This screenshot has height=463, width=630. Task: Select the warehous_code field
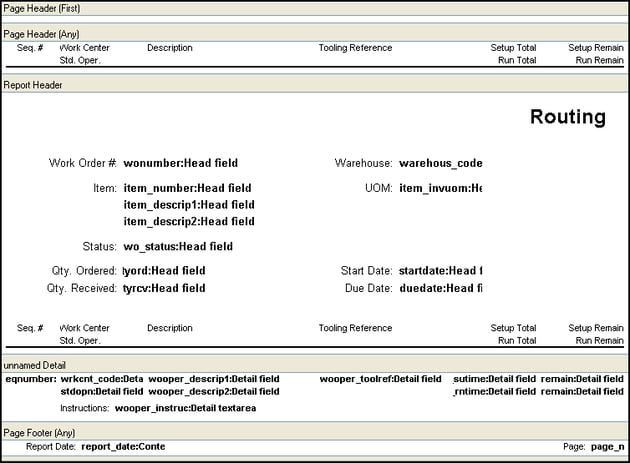point(441,163)
